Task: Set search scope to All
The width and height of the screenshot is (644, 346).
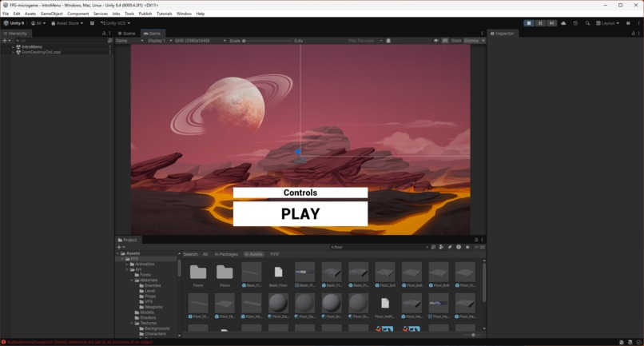Action: tap(205, 254)
